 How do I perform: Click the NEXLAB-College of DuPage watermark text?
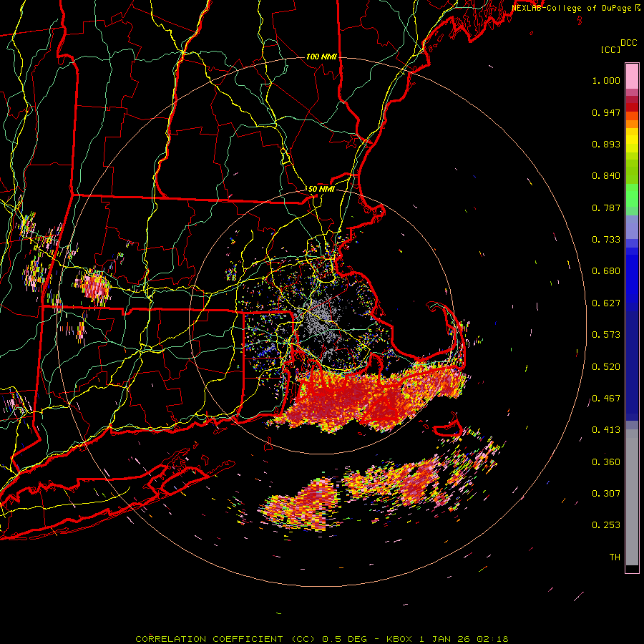point(575,8)
